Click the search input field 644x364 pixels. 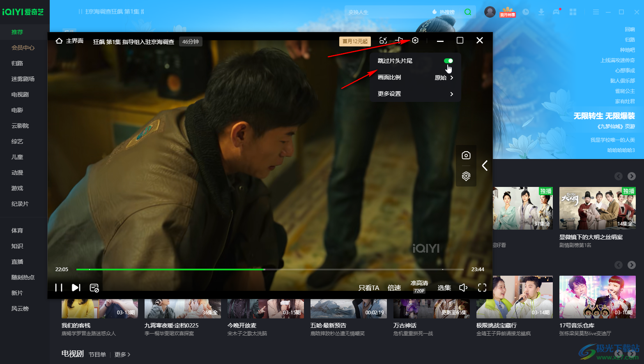tap(386, 12)
